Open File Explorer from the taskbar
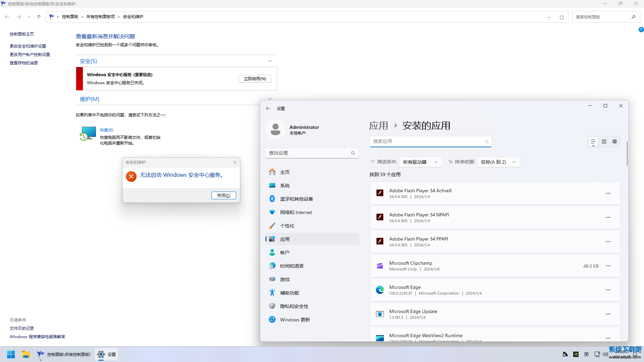 click(x=26, y=354)
